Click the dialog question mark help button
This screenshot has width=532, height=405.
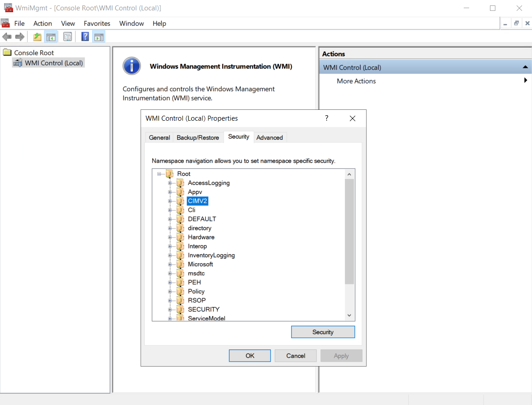tap(327, 118)
